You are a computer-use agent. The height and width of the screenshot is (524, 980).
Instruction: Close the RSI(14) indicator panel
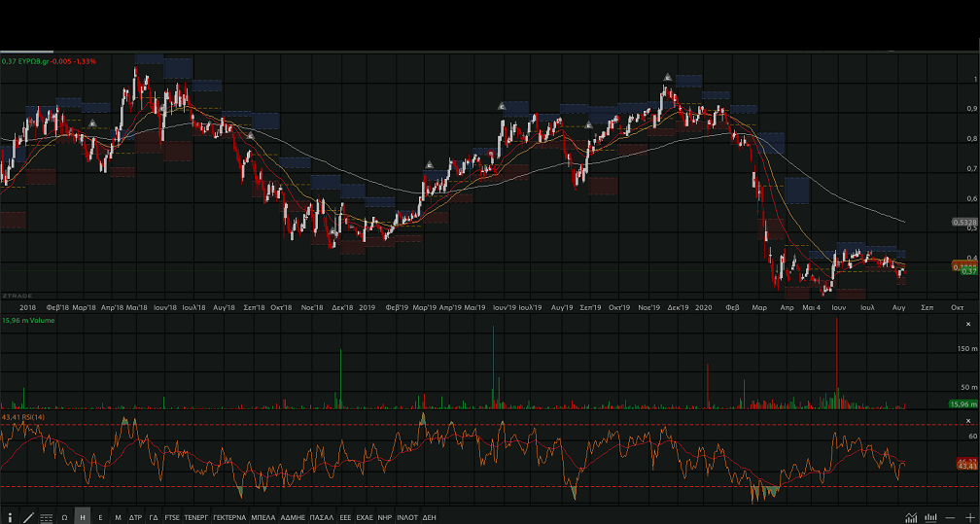967,419
